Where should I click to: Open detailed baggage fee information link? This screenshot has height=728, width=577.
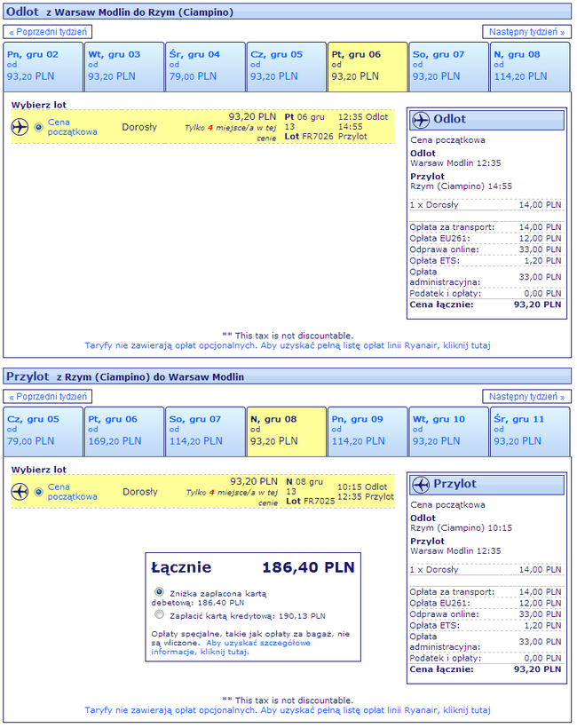tap(230, 647)
